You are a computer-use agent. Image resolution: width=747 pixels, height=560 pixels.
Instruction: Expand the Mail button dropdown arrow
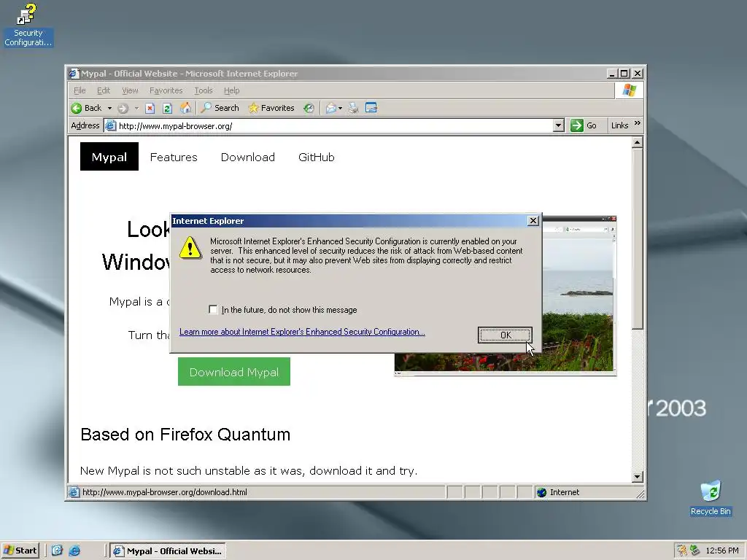pyautogui.click(x=340, y=108)
